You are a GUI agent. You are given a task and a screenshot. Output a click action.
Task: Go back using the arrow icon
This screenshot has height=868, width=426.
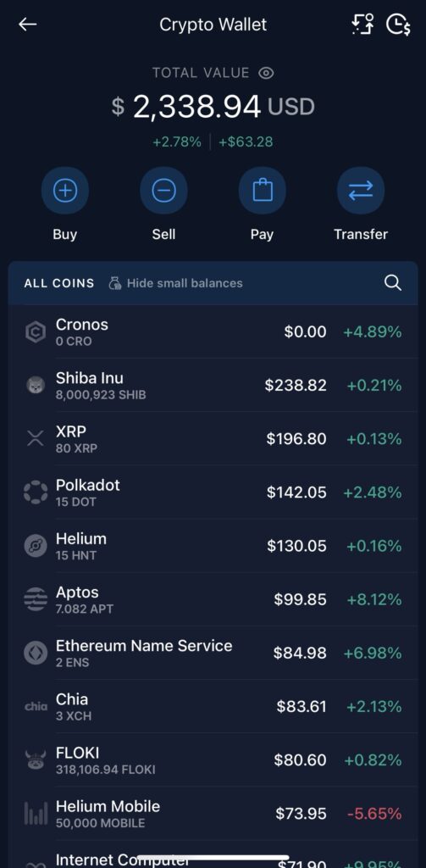coord(27,25)
